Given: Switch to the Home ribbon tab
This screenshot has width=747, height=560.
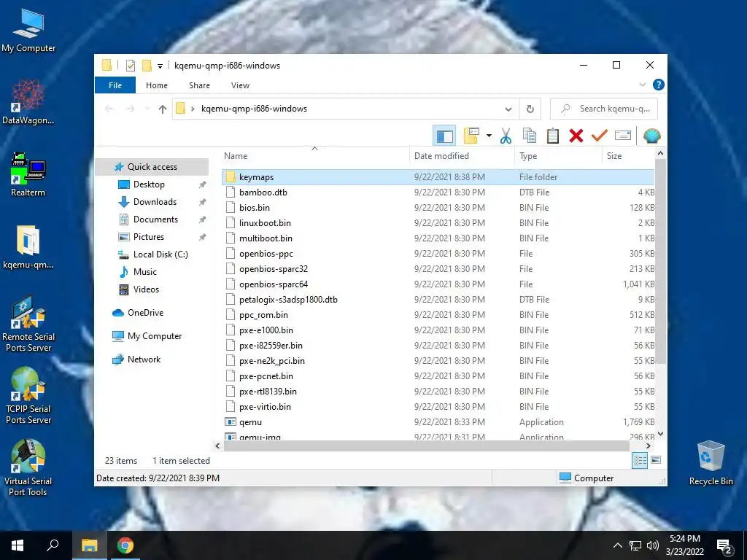Looking at the screenshot, I should coord(157,85).
